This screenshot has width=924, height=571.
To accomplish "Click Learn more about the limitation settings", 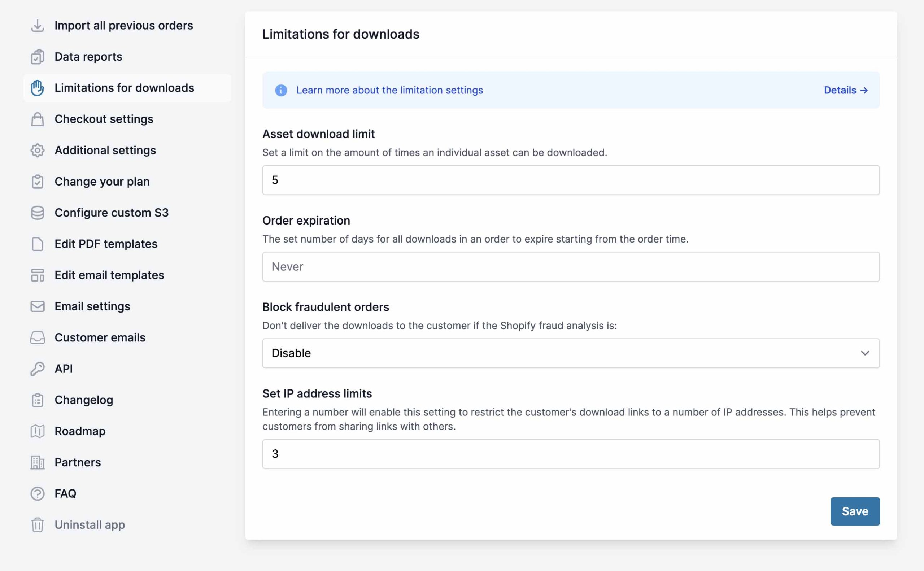I will [x=389, y=90].
